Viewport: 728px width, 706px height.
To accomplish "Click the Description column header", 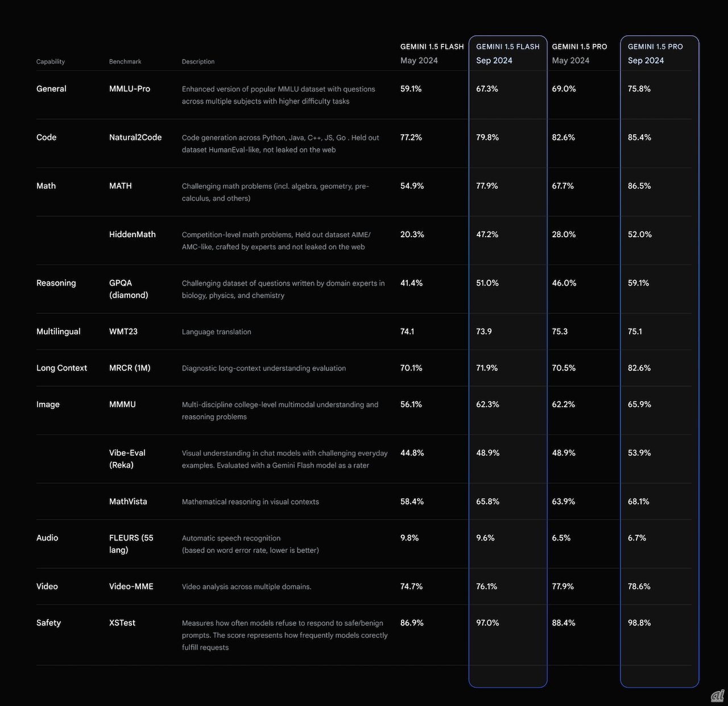I will point(198,61).
